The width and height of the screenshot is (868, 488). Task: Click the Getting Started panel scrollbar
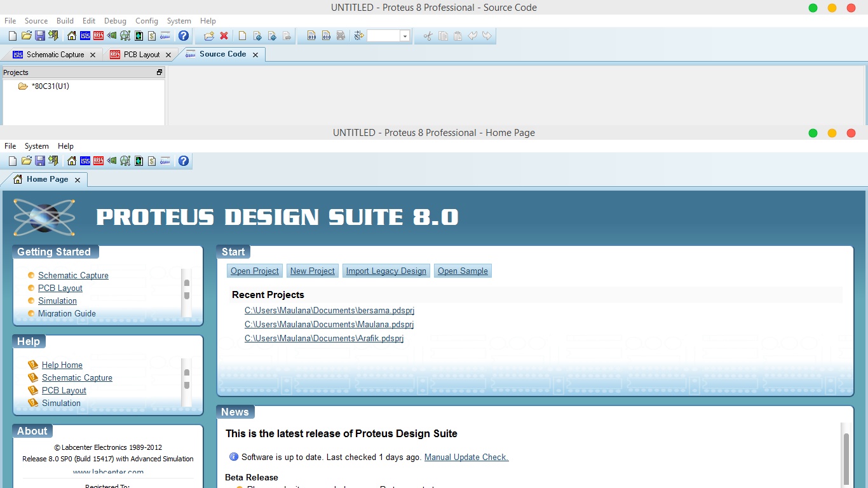pos(186,292)
